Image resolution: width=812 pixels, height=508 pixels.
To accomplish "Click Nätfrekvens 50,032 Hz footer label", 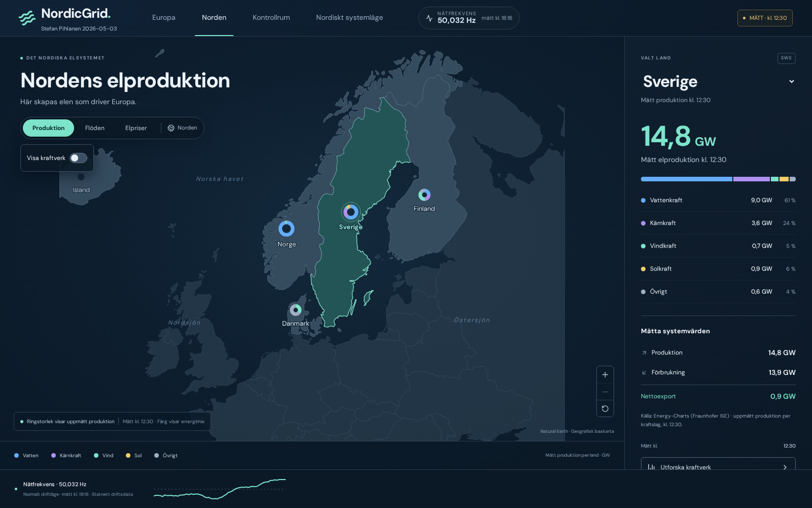I will [55, 484].
